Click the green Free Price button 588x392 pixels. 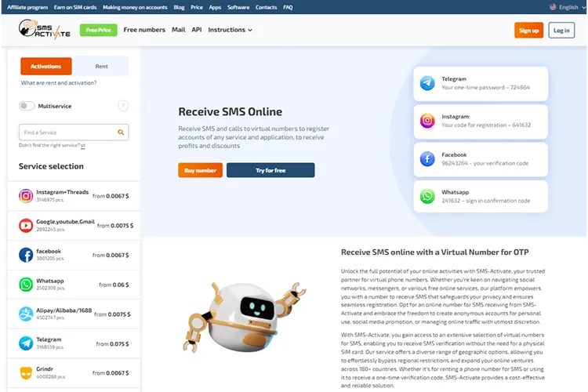pos(98,30)
